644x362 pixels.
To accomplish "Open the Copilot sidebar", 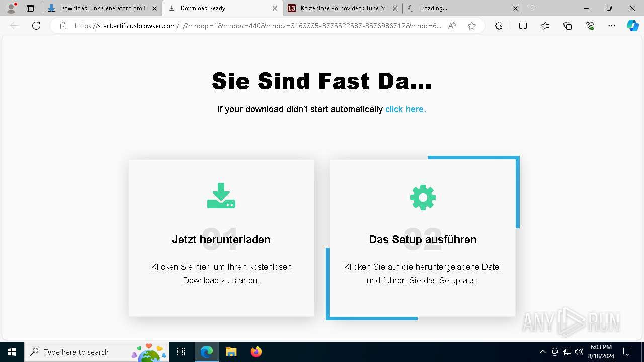I will coord(632,26).
